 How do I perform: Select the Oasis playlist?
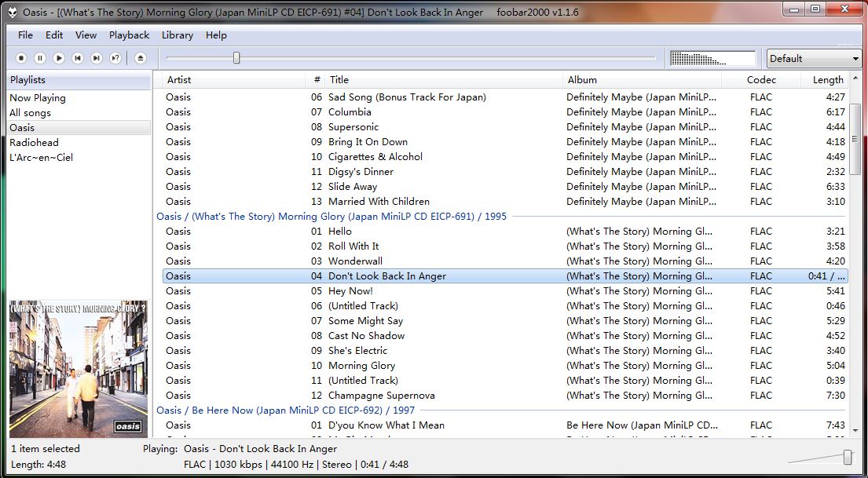(79, 128)
